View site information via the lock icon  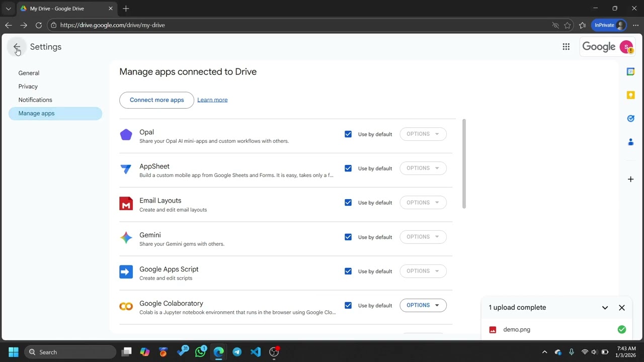point(53,25)
